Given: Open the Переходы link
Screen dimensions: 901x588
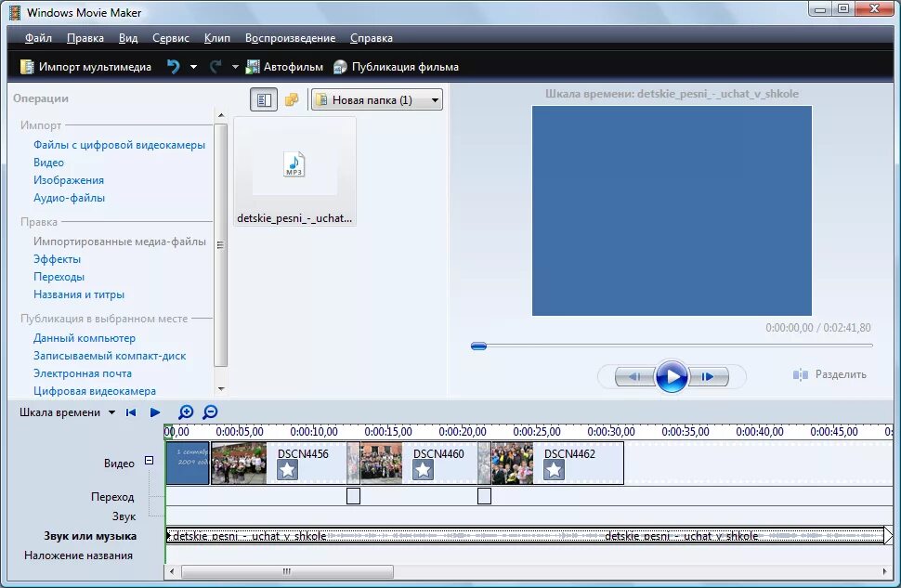Looking at the screenshot, I should point(59,277).
